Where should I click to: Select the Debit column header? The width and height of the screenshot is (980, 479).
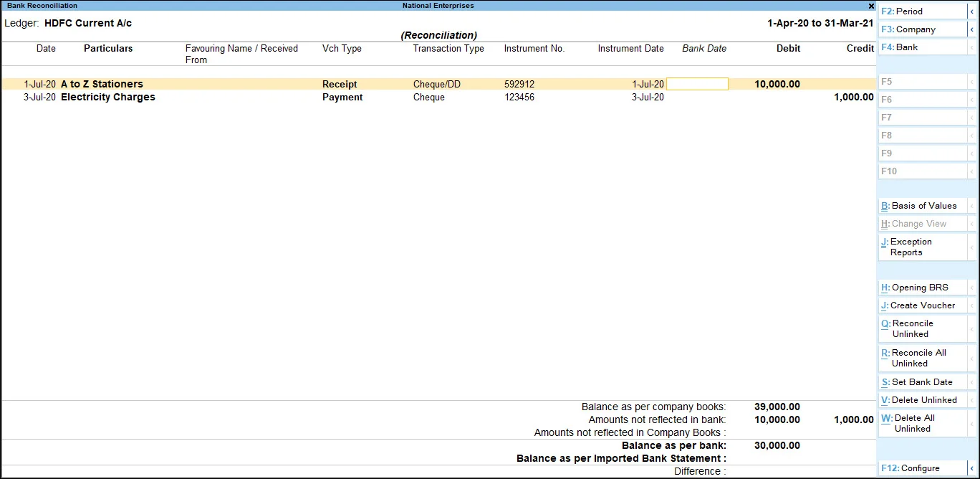pyautogui.click(x=789, y=49)
